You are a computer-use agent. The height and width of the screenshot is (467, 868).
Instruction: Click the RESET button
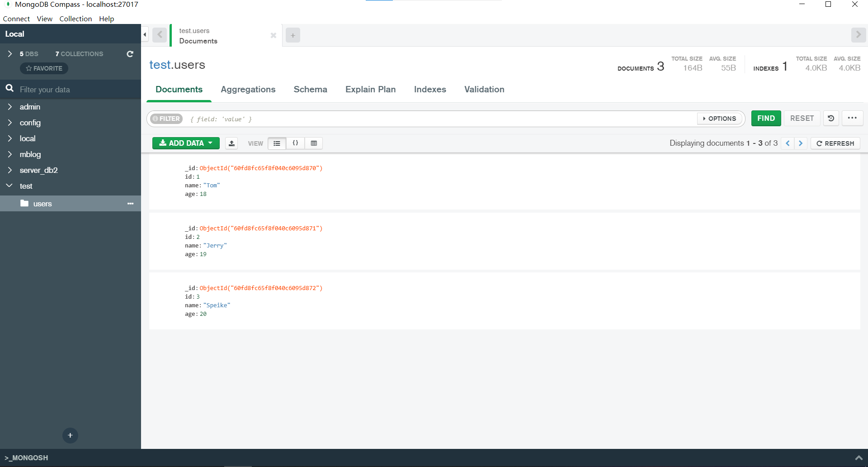(x=802, y=118)
